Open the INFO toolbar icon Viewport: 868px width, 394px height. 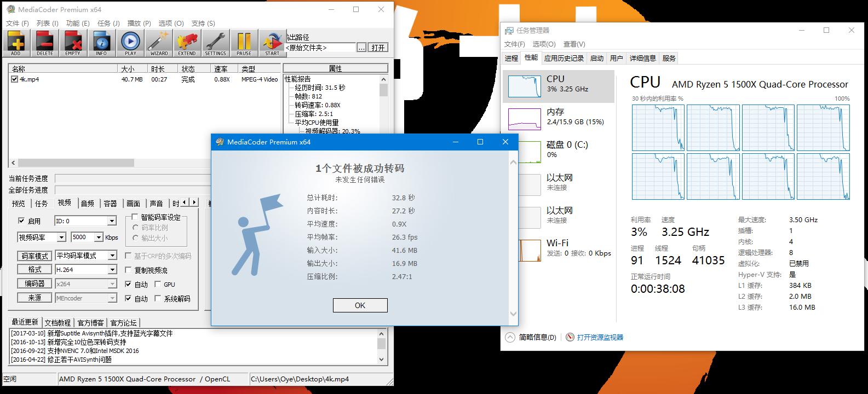101,43
